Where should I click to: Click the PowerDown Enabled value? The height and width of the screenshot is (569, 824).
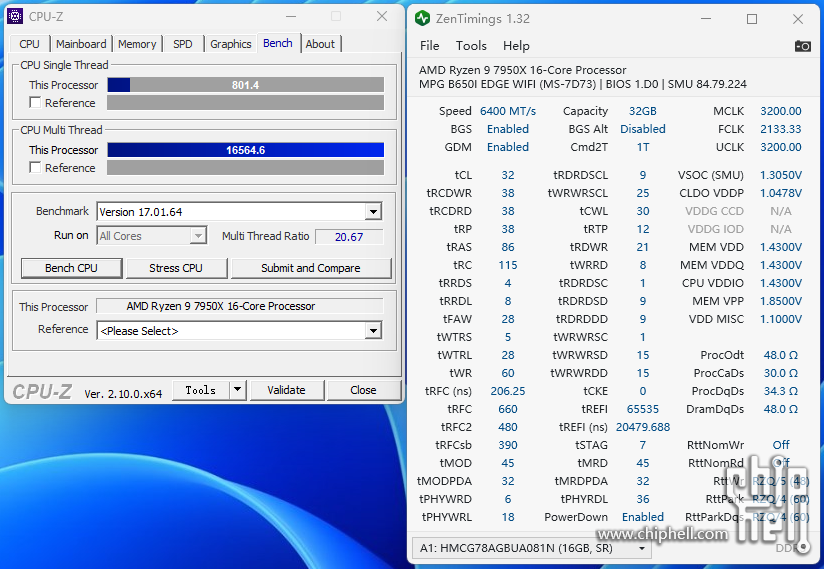(643, 517)
